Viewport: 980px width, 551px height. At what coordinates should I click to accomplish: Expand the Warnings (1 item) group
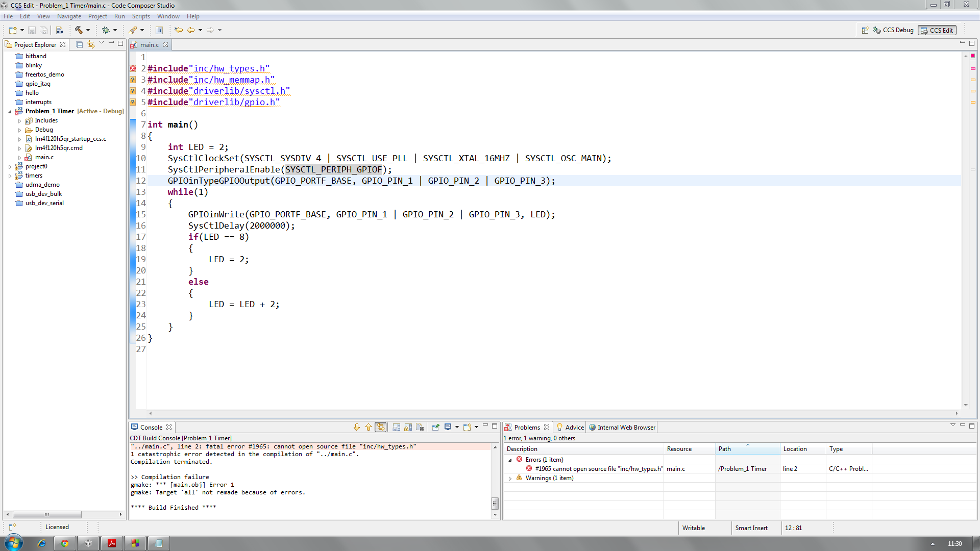(x=510, y=479)
